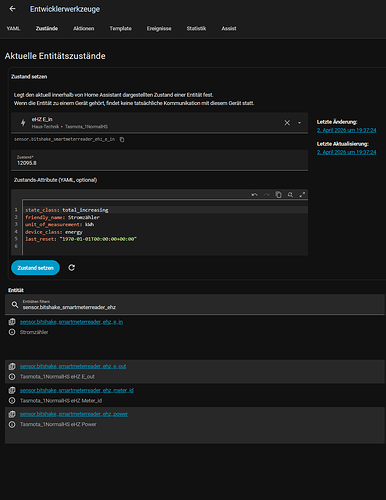Copy ID icon for ehz_e_in entity row
Image resolution: width=386 pixels, height=500 pixels.
[12, 322]
